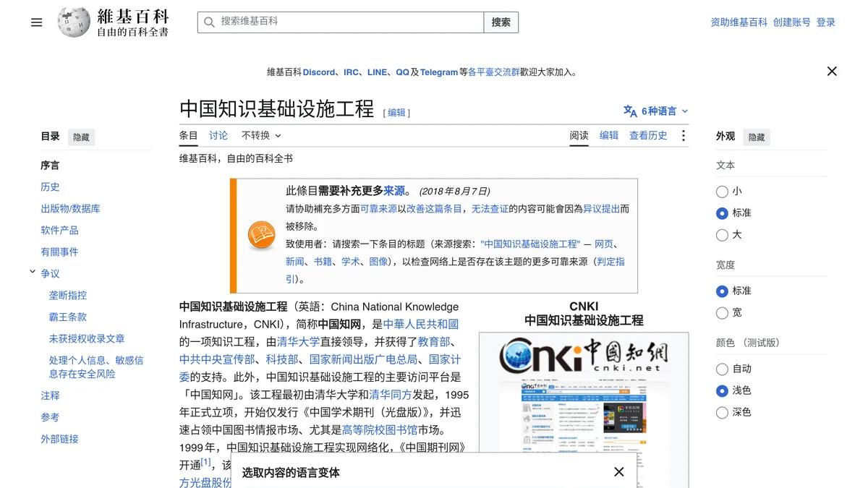The width and height of the screenshot is (868, 488).
Task: Select small text size option
Action: pyautogui.click(x=722, y=192)
